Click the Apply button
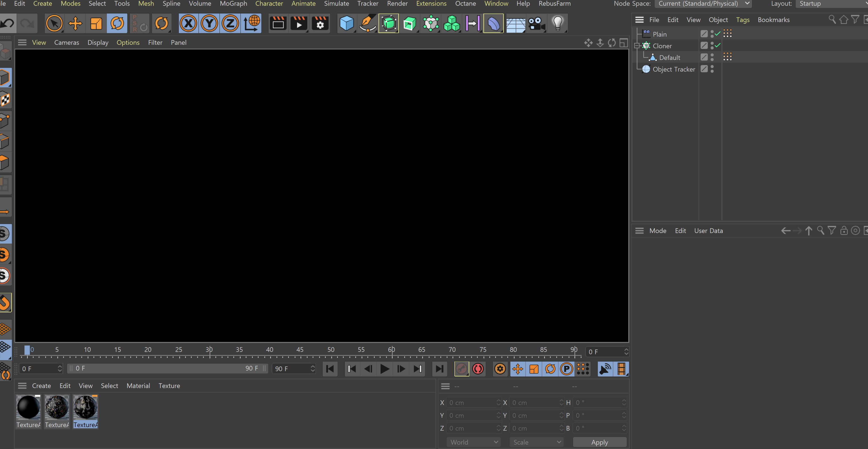Viewport: 868px width, 449px height. (599, 442)
